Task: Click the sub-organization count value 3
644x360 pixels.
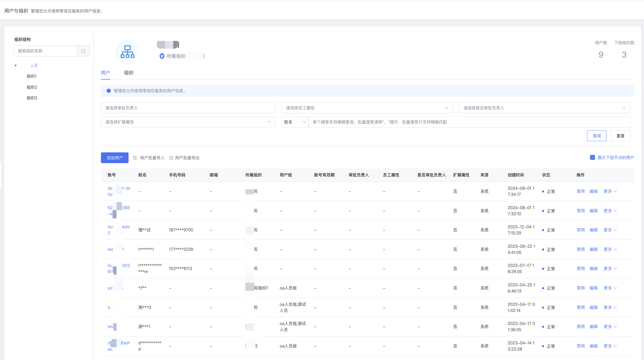Action: (624, 55)
